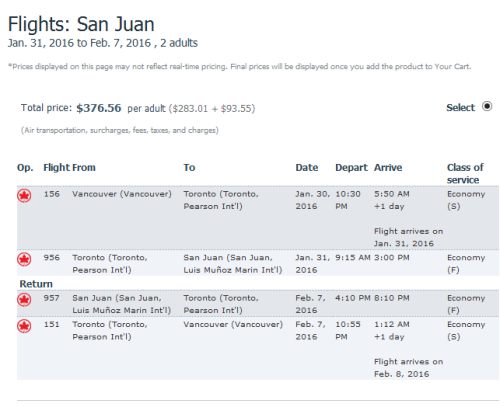The width and height of the screenshot is (500, 407).
Task: Click the total price $376.56 amount
Action: click(x=99, y=108)
